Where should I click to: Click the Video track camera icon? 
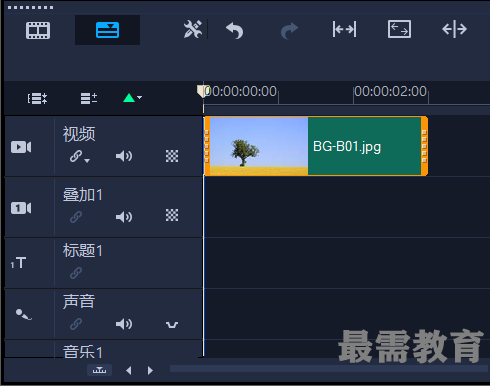(21, 147)
